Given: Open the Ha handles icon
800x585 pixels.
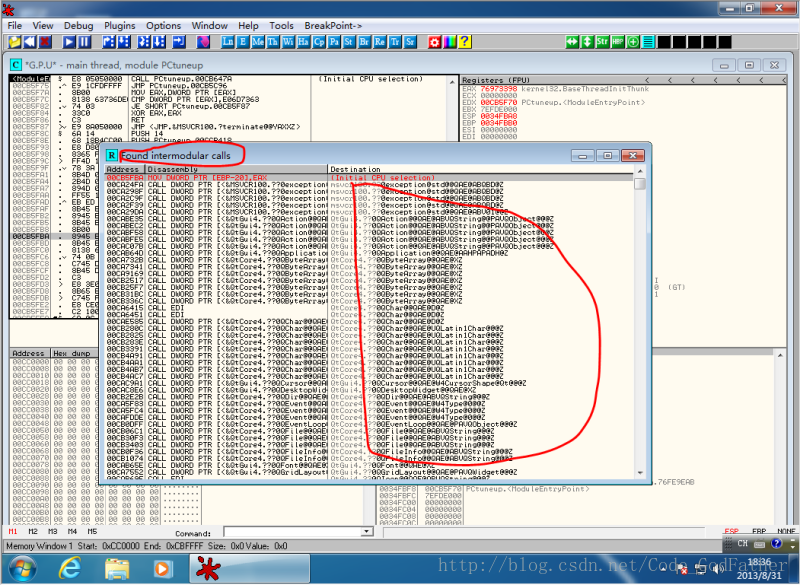Looking at the screenshot, I should [x=304, y=42].
